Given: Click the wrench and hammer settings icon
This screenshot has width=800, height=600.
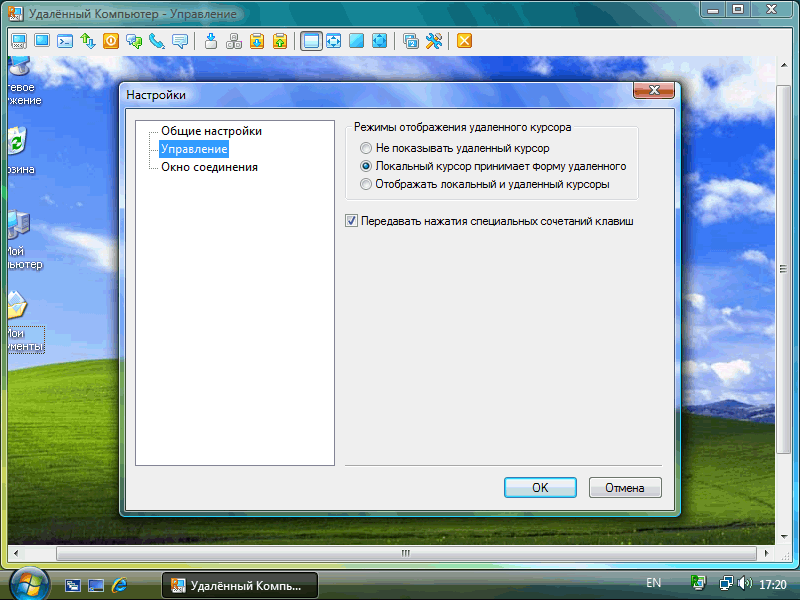Looking at the screenshot, I should coord(434,41).
